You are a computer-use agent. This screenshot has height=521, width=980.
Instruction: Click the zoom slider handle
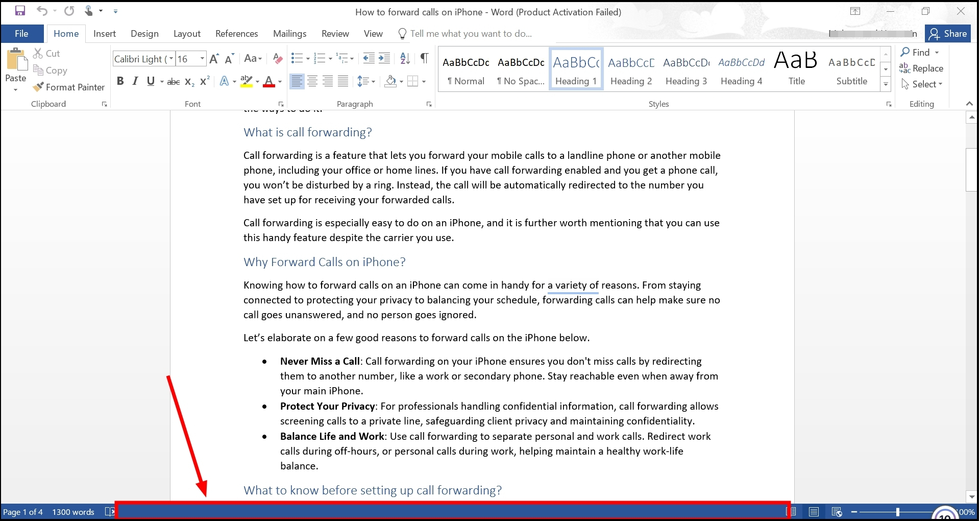coord(898,512)
